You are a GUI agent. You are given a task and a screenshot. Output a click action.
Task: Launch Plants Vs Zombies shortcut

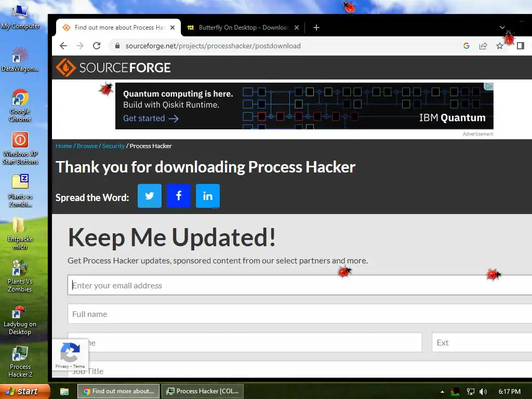[x=20, y=276]
